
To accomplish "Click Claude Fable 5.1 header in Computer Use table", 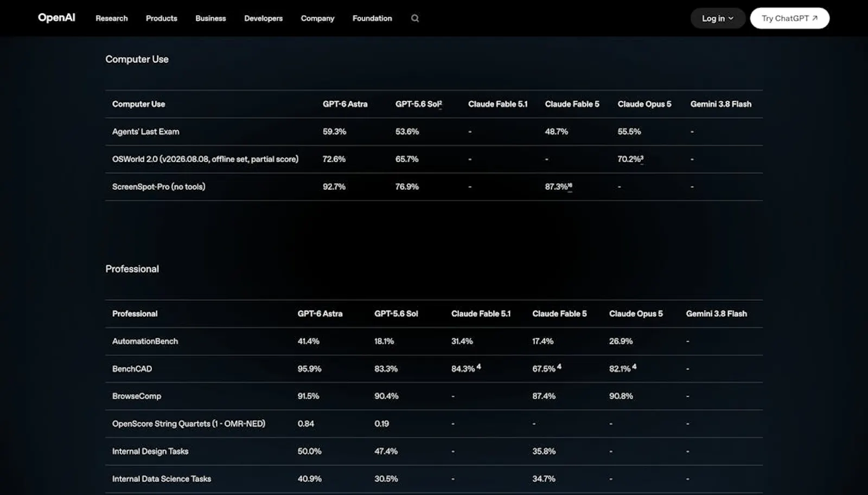I will pos(497,104).
